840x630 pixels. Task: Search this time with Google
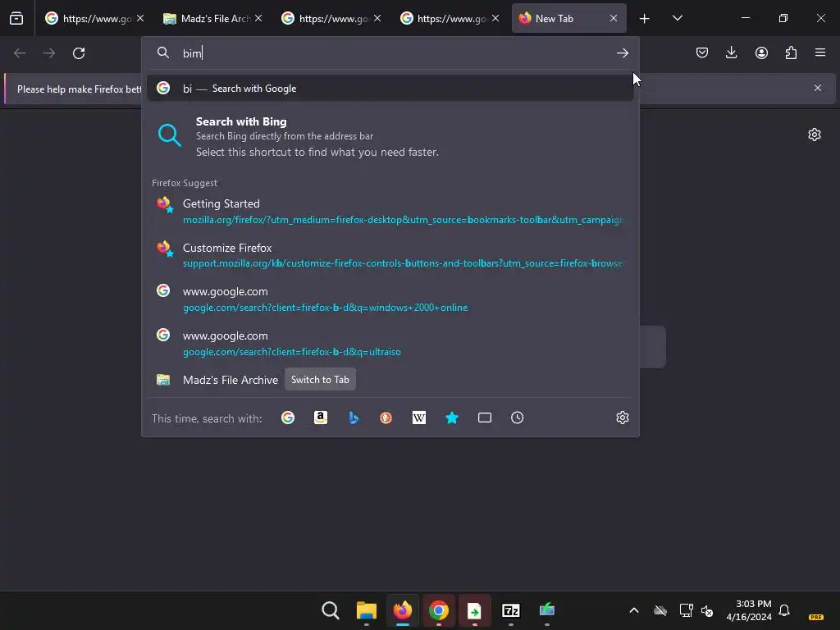[288, 418]
